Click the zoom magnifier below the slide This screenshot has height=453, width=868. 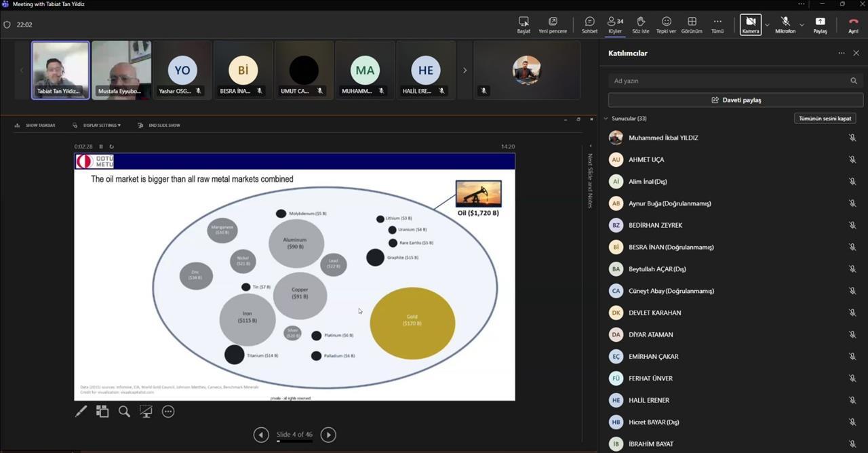coord(124,411)
